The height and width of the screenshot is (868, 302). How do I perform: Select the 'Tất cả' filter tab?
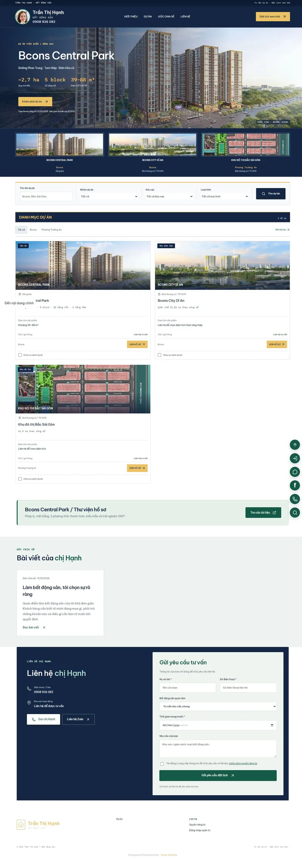(x=21, y=230)
